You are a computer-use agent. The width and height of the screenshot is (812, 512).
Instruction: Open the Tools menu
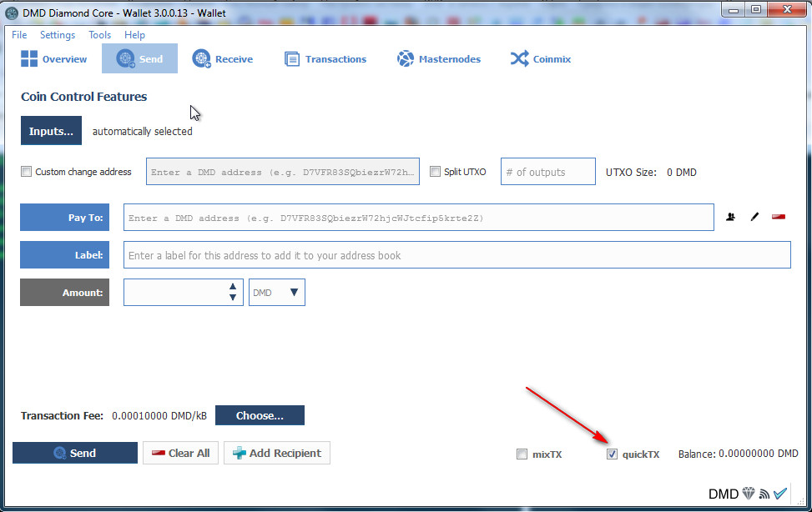click(99, 35)
